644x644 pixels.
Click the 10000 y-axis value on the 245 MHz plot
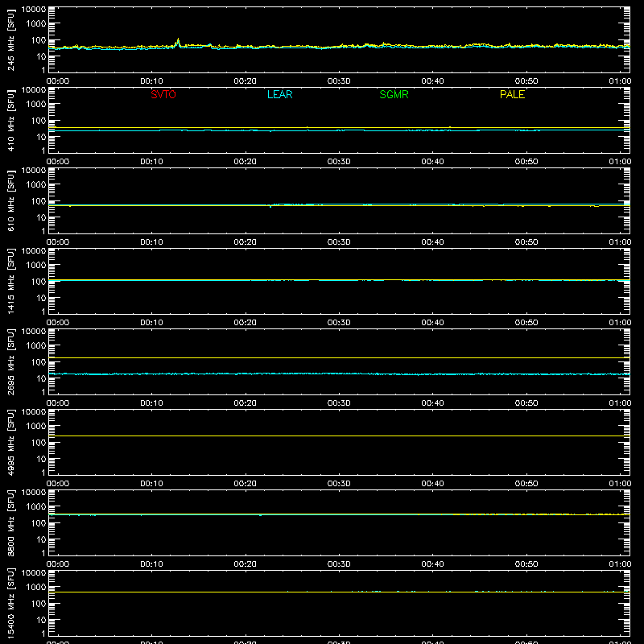pyautogui.click(x=34, y=10)
